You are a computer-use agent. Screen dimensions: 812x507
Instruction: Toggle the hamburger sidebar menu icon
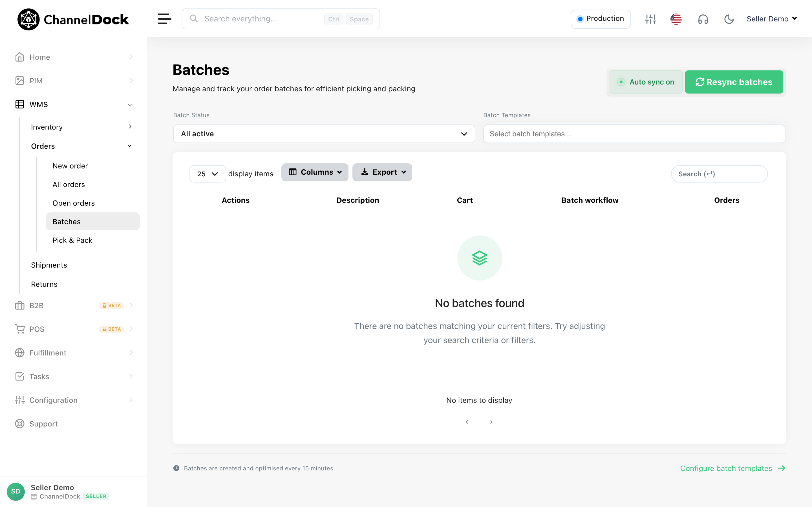[x=164, y=19]
